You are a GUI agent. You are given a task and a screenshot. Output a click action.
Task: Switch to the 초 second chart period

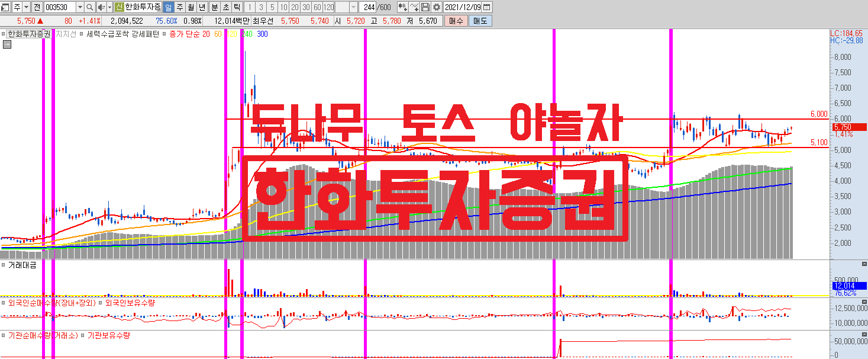click(x=225, y=7)
